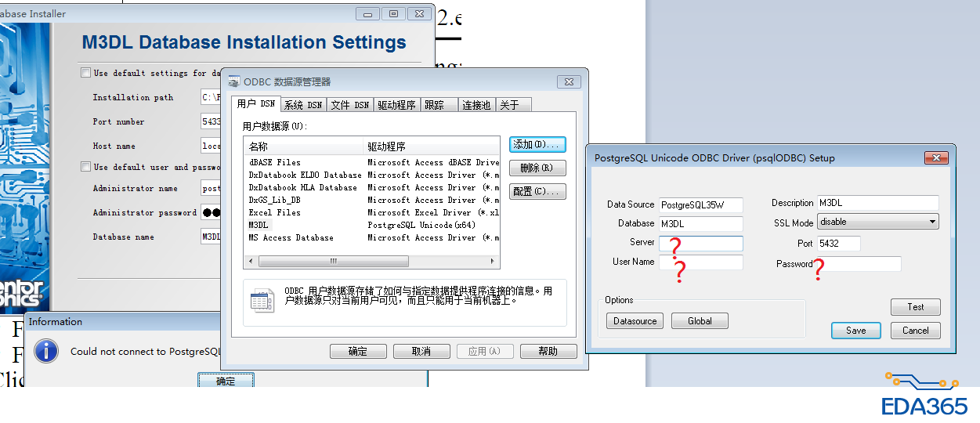Image resolution: width=980 pixels, height=423 pixels.
Task: Click the left arrow of data source list scrollbar
Action: [251, 261]
